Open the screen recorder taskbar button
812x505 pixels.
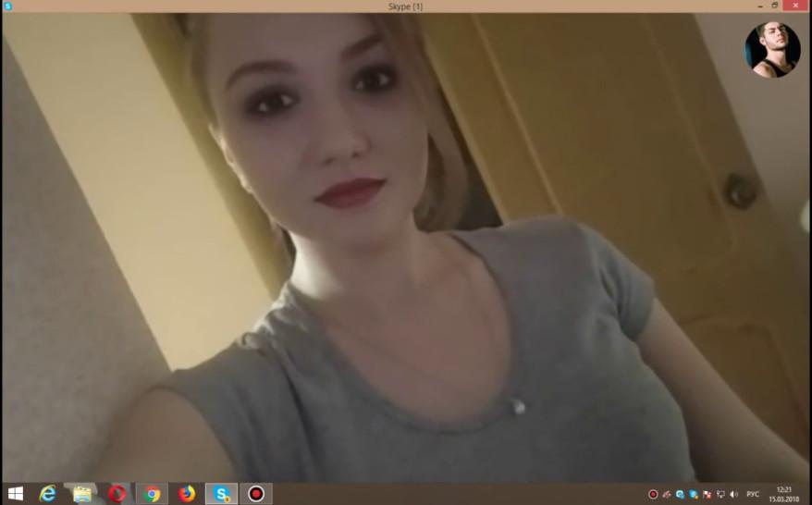point(256,494)
